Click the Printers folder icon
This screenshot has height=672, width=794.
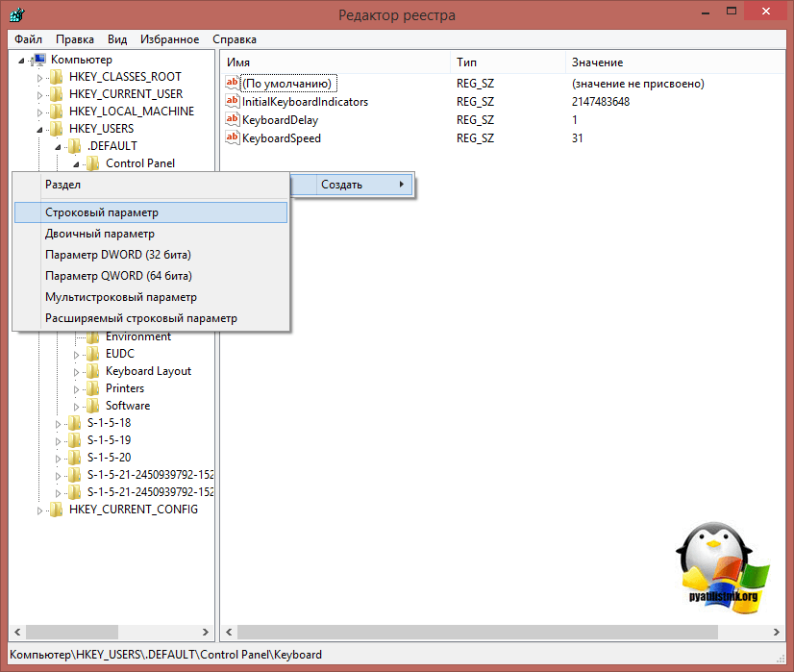tap(93, 388)
